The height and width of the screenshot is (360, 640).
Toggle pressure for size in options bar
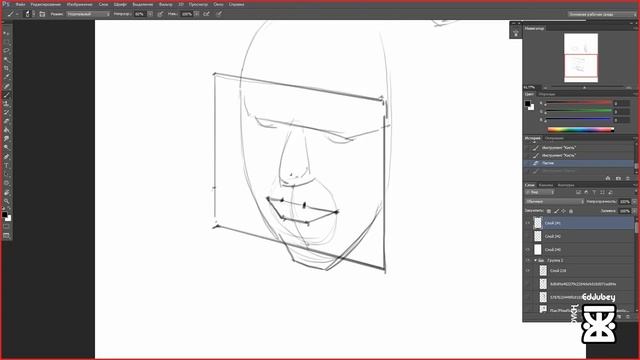[219, 14]
